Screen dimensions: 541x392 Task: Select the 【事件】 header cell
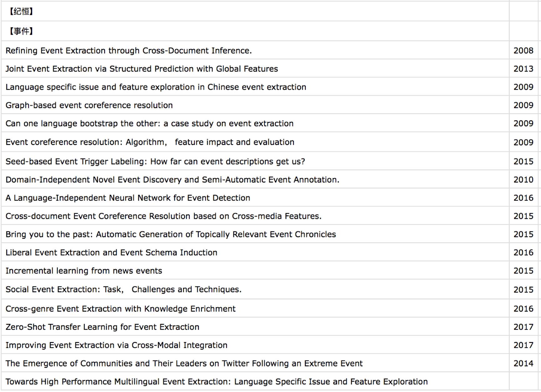(255, 31)
